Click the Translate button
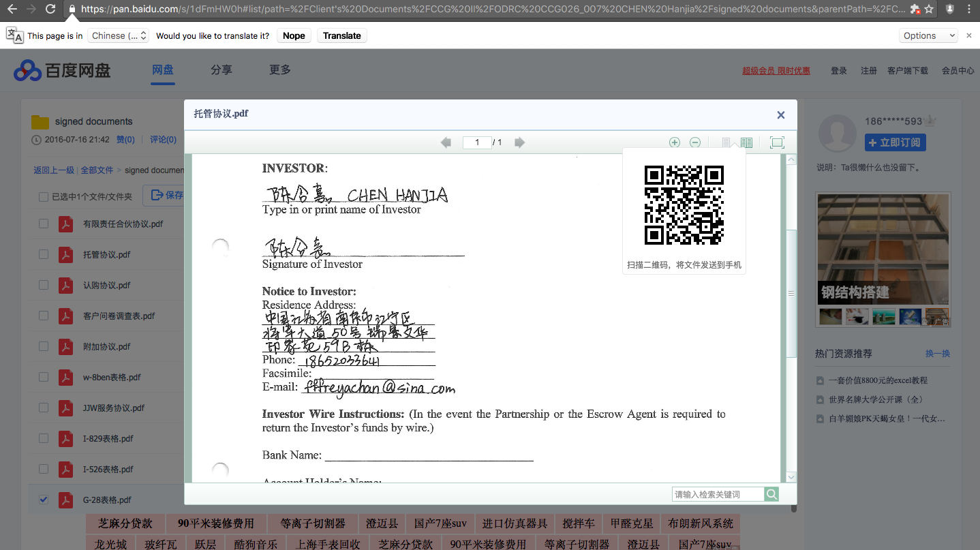This screenshot has height=550, width=980. pyautogui.click(x=342, y=35)
